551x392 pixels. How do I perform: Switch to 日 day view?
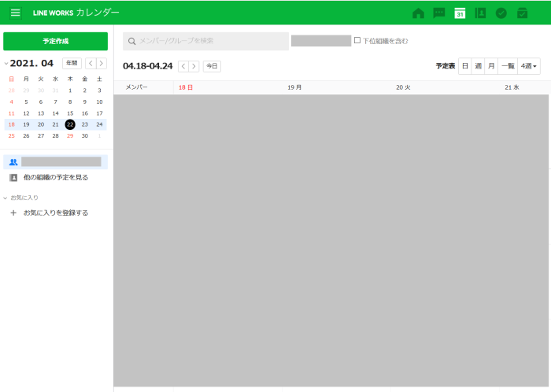tap(465, 66)
